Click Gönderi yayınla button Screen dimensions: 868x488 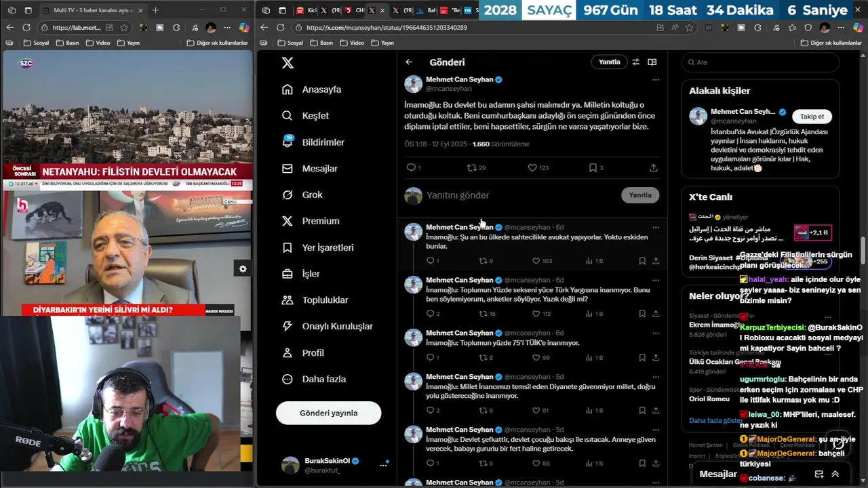328,413
